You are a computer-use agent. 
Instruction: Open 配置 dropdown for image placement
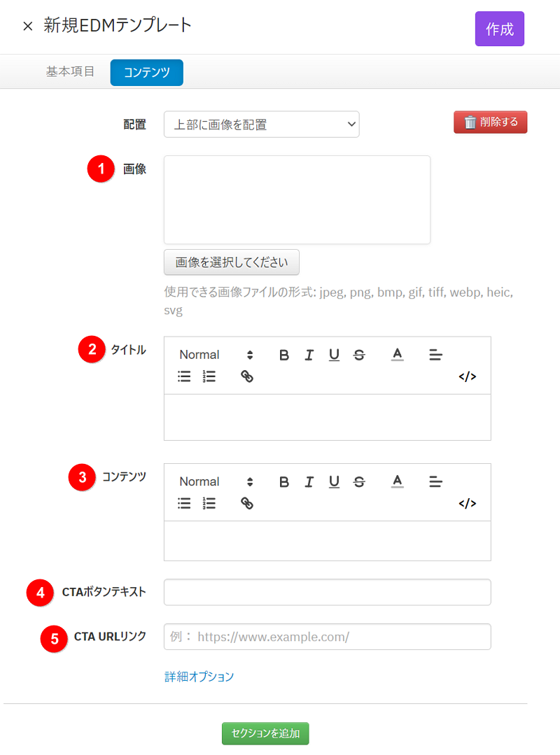261,125
